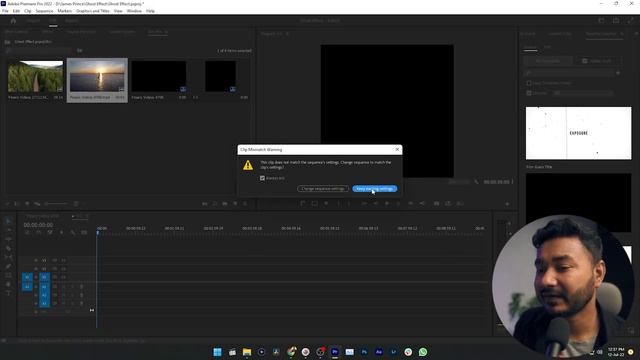Open Program Monitor settings wrench
This screenshot has height=360, width=640.
tap(476, 182)
